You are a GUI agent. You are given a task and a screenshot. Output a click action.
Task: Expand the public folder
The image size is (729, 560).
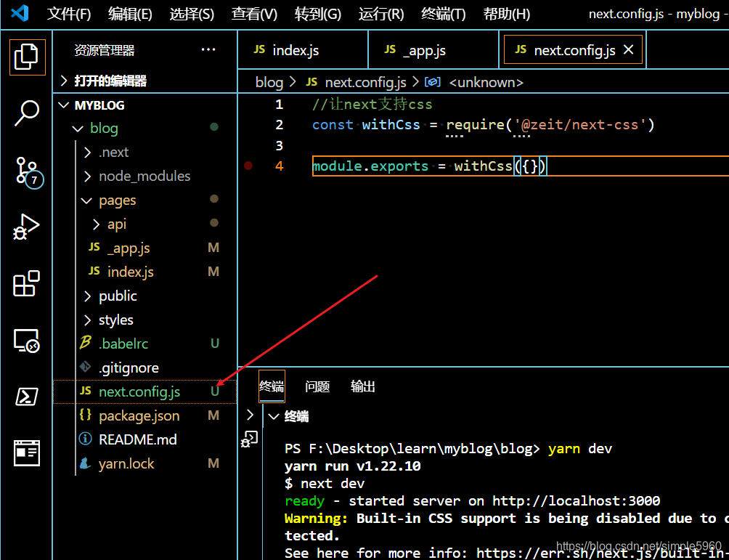tap(87, 296)
